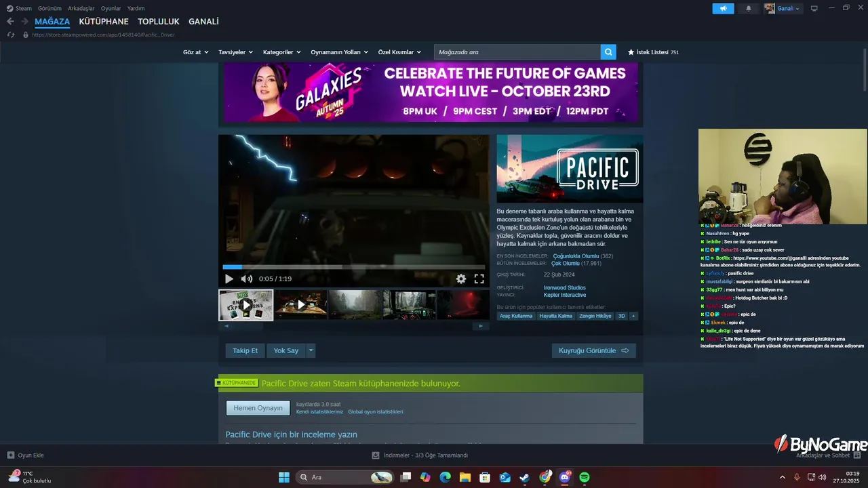The width and height of the screenshot is (868, 488).
Task: Open Task View from the taskbar
Action: 406,477
